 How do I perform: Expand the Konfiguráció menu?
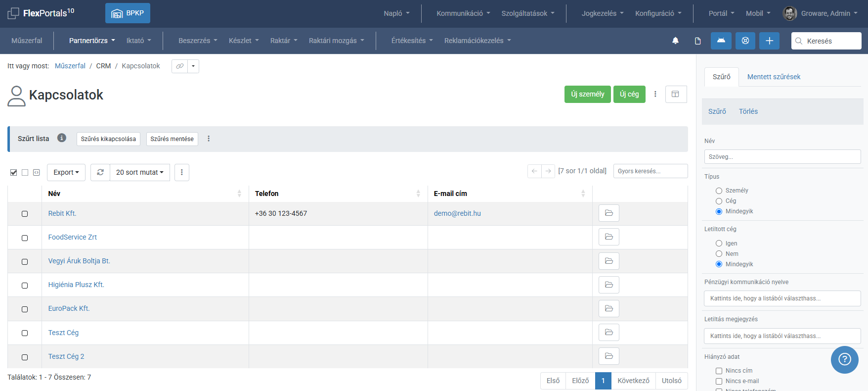coord(658,13)
